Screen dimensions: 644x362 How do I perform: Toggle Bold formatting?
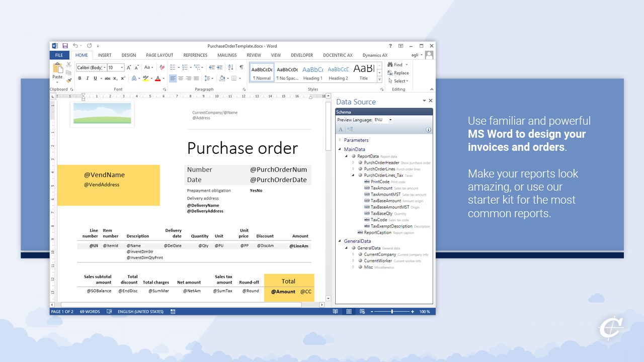[x=79, y=78]
